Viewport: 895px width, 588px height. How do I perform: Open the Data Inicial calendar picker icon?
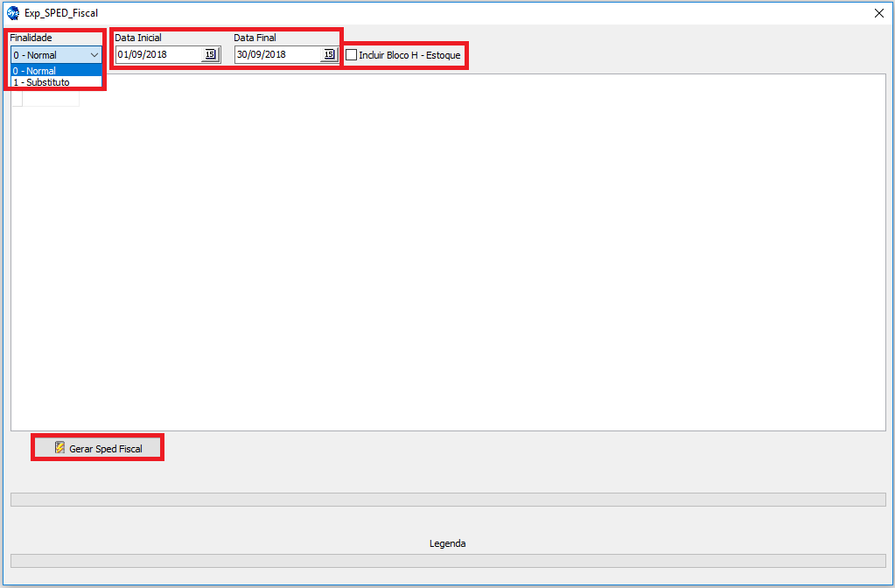click(x=210, y=54)
